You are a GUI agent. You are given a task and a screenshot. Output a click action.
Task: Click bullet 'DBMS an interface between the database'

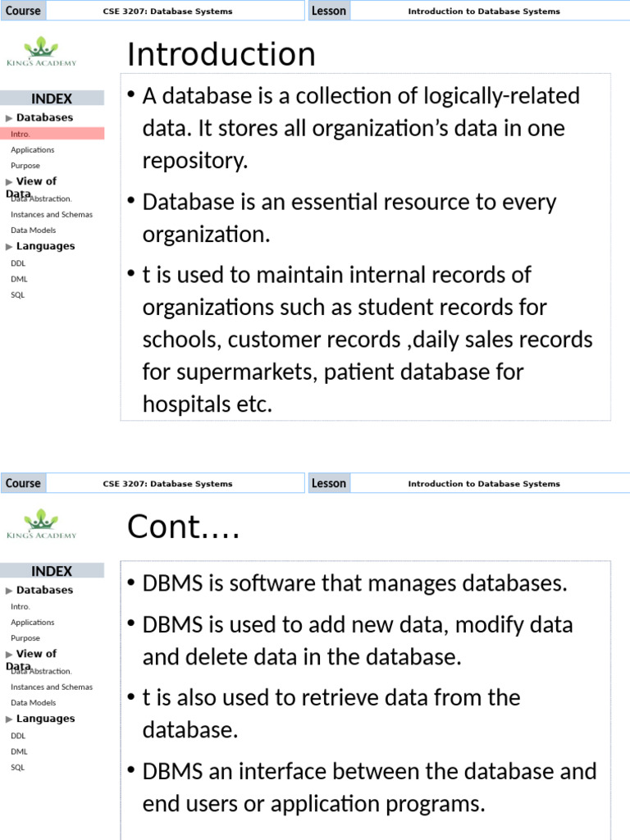[362, 787]
